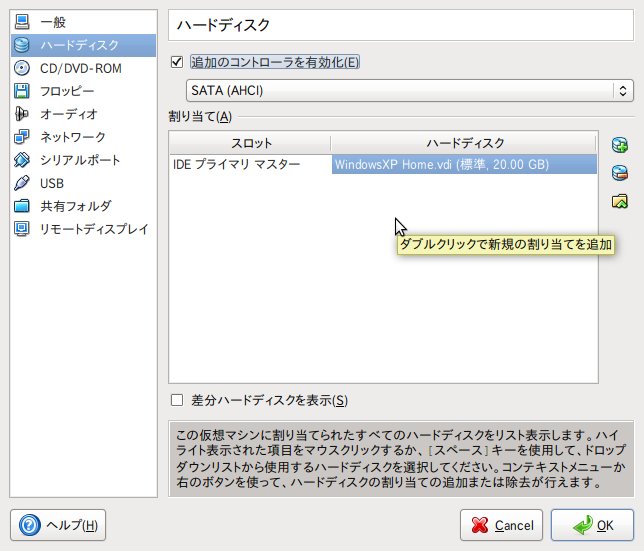The height and width of the screenshot is (551, 644).
Task: Click the 共有フォルダ folder icon
Action: 22,206
